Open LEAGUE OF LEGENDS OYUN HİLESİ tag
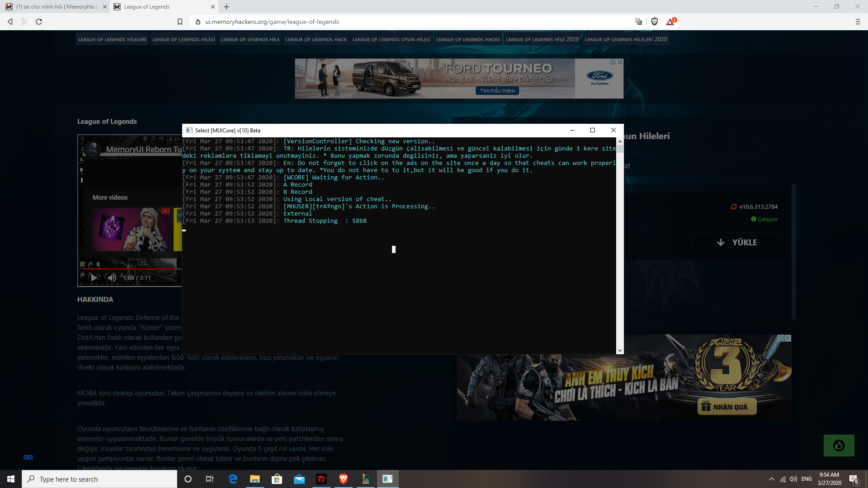 (392, 39)
